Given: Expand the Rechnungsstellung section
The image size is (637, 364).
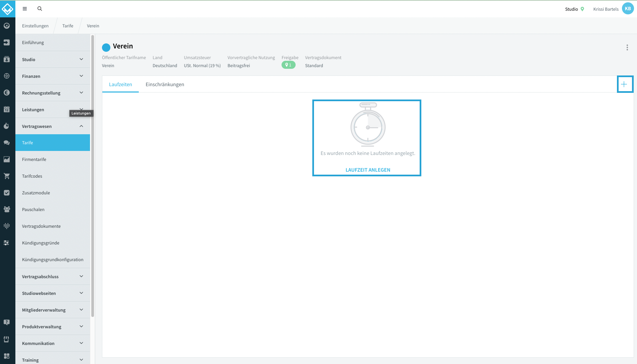Looking at the screenshot, I should 52,93.
